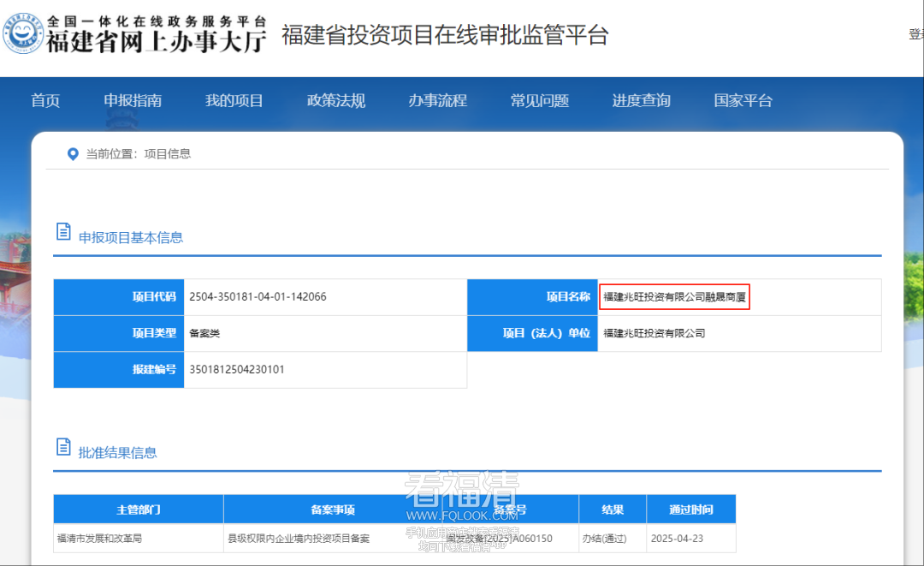Click the 通过时间 column header
Image resolution: width=924 pixels, height=566 pixels.
(691, 509)
